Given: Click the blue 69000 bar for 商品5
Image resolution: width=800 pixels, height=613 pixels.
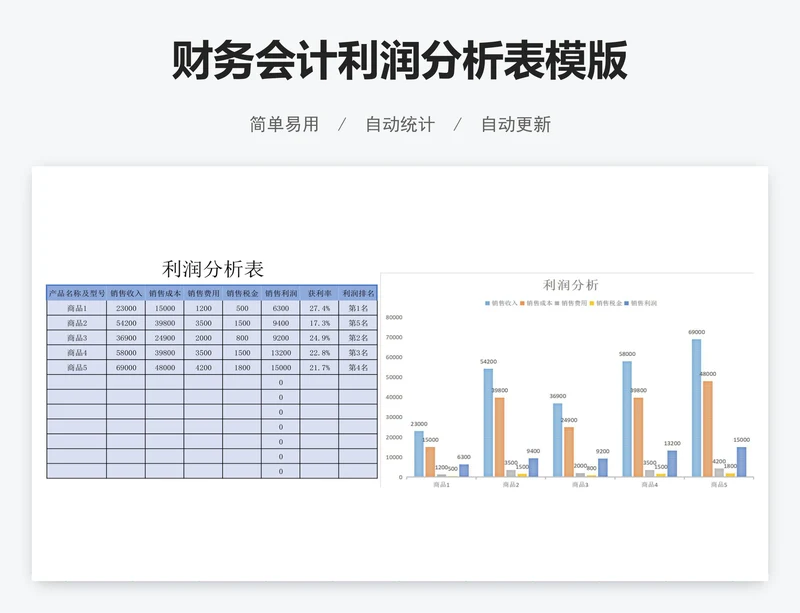Looking at the screenshot, I should (696, 408).
